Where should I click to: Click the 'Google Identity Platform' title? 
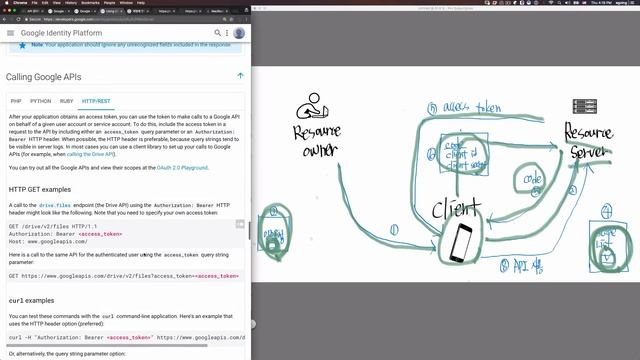tap(62, 33)
